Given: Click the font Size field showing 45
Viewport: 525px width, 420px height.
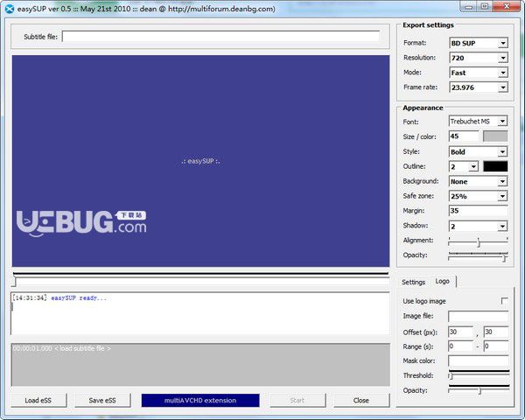Looking at the screenshot, I should [x=464, y=136].
